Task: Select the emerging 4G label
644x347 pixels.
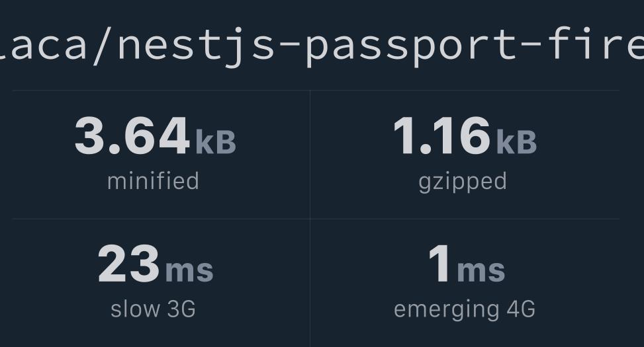Action: [x=465, y=310]
